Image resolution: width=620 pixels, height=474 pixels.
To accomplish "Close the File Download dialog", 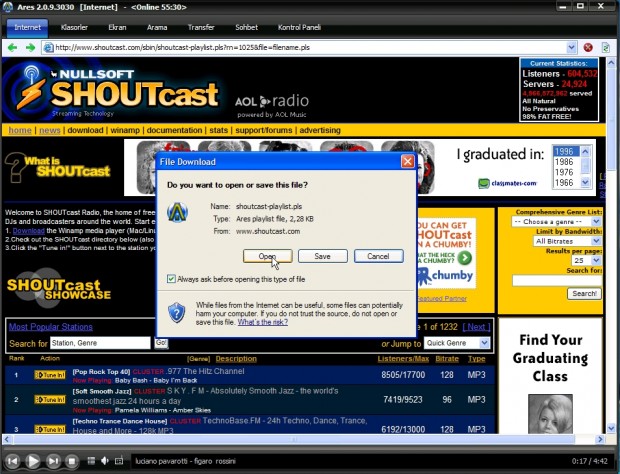I will pyautogui.click(x=407, y=161).
